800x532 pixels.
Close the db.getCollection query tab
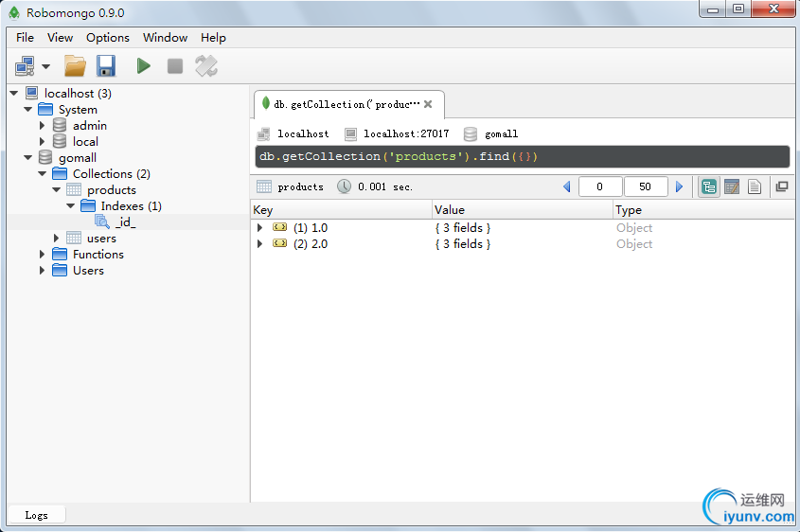coord(428,104)
